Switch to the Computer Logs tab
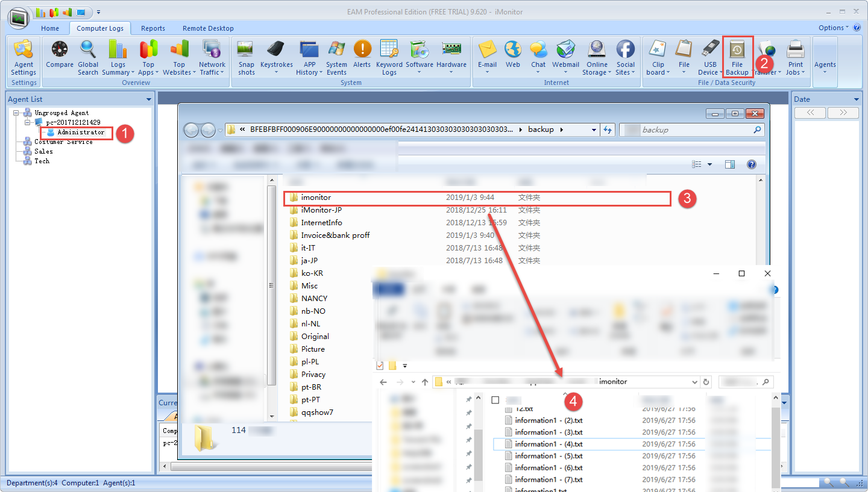This screenshot has width=868, height=492. 100,28
